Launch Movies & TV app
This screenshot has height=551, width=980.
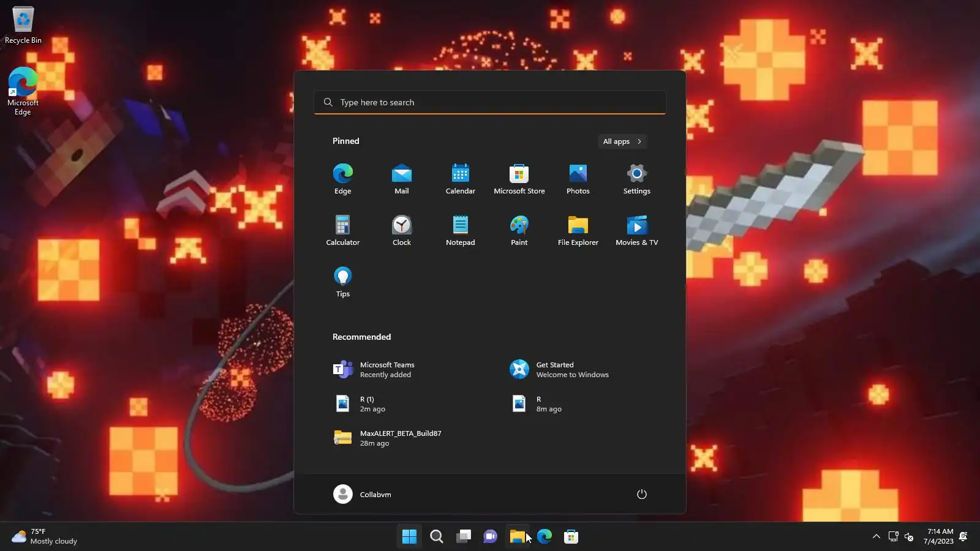tap(637, 231)
